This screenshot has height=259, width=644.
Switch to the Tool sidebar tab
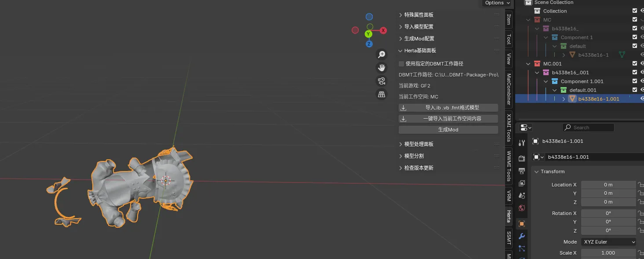[509, 39]
